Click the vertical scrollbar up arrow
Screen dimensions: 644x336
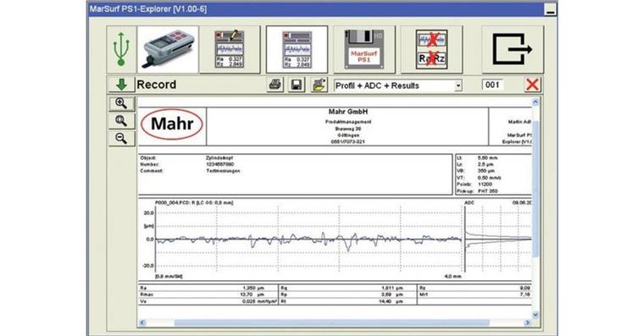[x=536, y=102]
